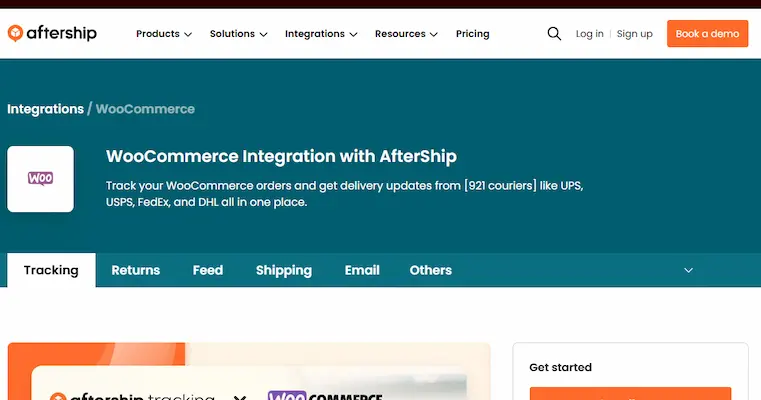Open the Others tab
Image resolution: width=761 pixels, height=400 pixels.
(431, 270)
